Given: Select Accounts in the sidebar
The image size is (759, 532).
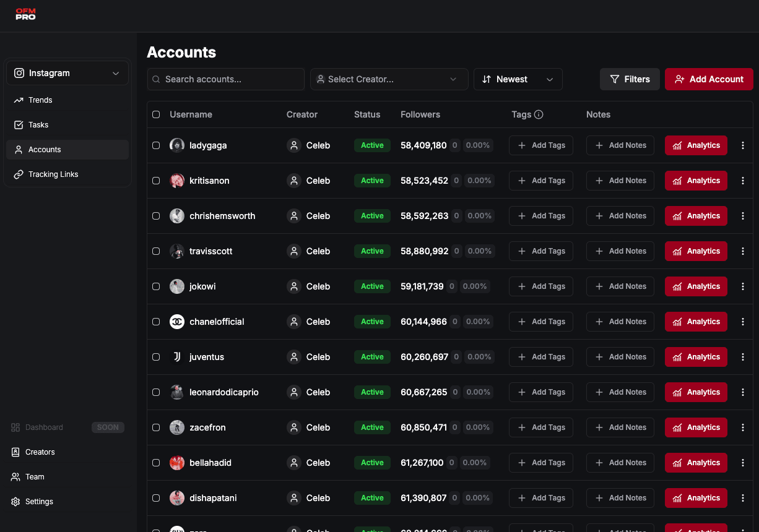Looking at the screenshot, I should tap(67, 150).
